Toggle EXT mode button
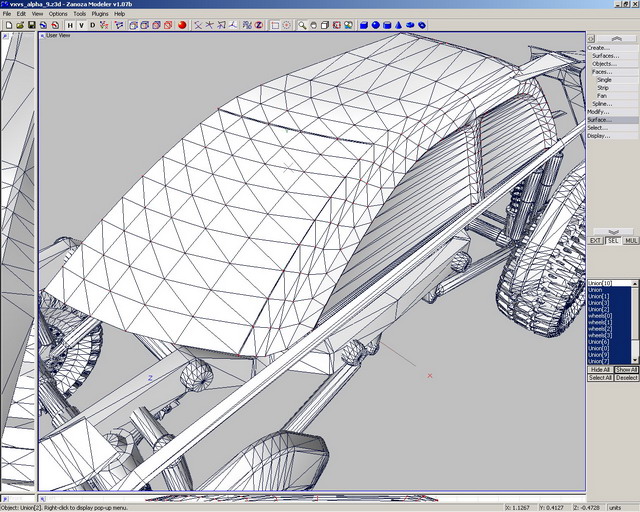 [595, 240]
